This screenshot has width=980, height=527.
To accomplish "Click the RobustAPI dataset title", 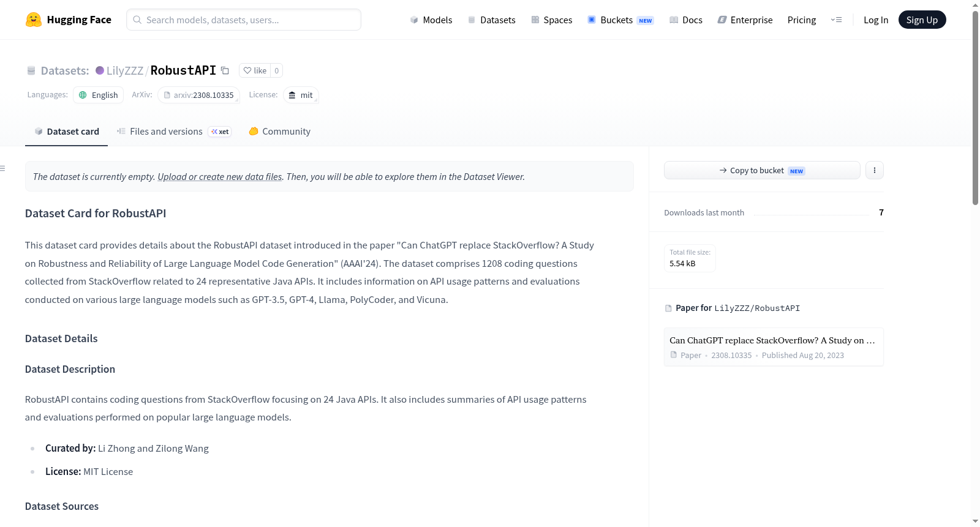I will (183, 70).
